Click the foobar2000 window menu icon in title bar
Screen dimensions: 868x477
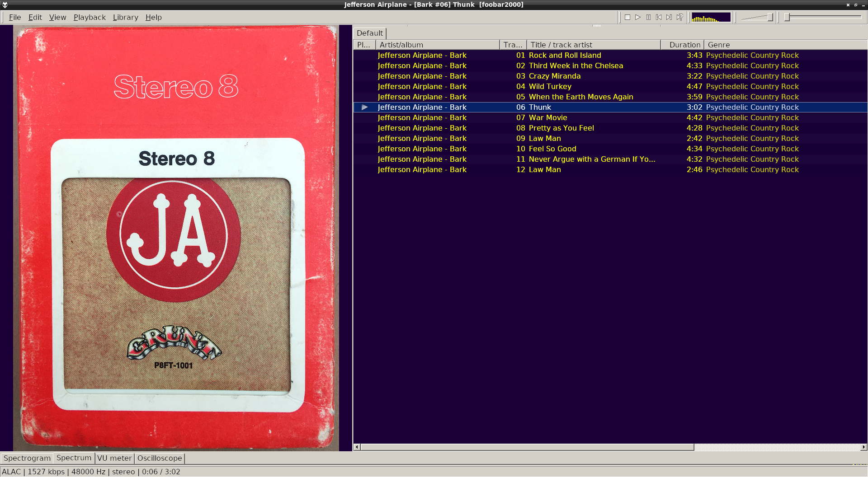click(5, 5)
